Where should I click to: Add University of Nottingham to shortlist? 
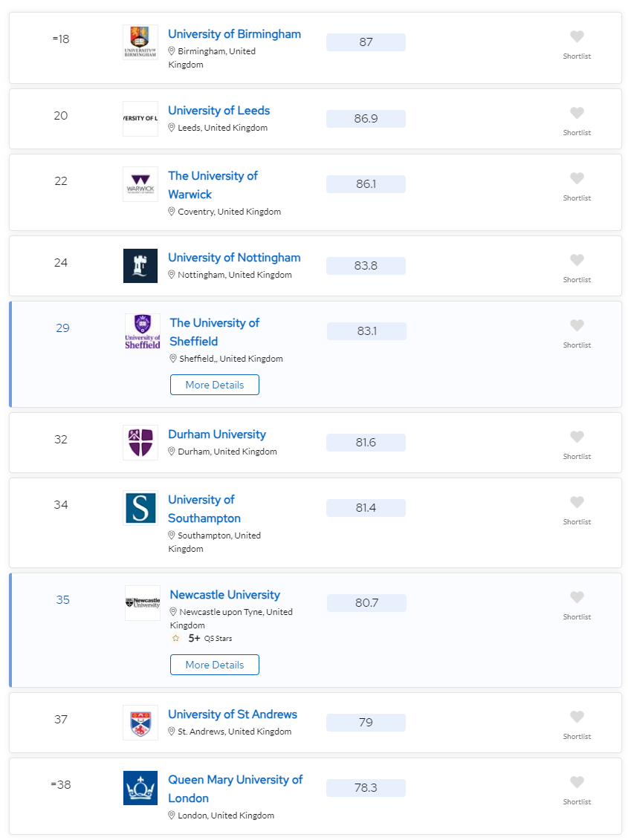pyautogui.click(x=577, y=260)
